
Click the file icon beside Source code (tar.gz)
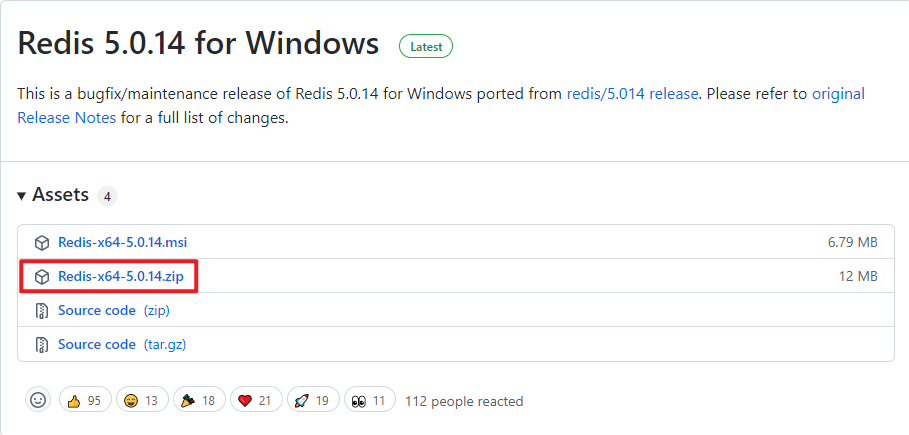pos(42,345)
